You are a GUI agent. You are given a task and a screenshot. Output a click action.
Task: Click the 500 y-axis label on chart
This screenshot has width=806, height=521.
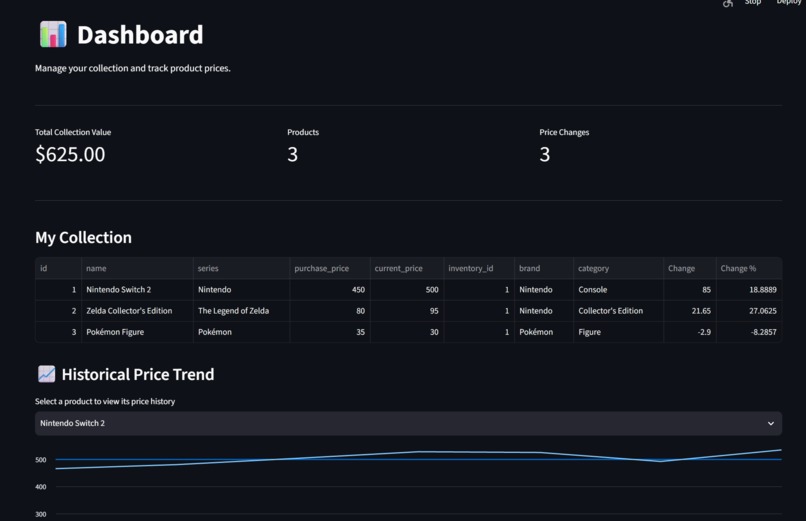(x=41, y=460)
